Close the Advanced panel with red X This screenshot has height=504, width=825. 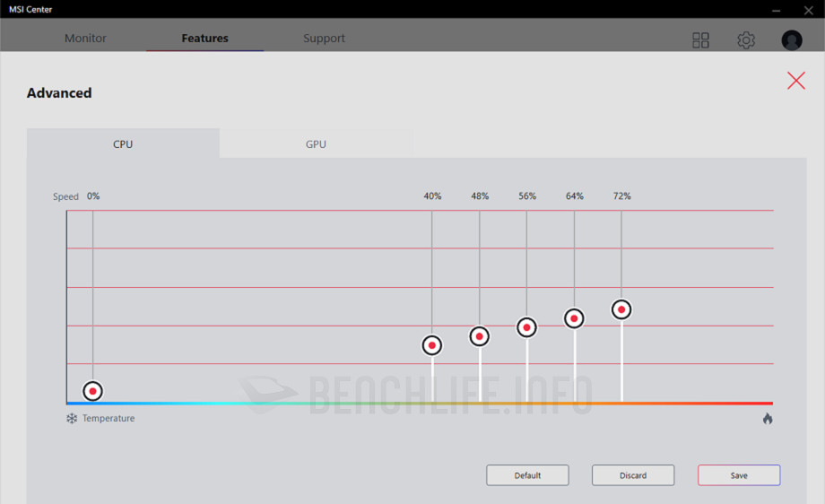(796, 81)
